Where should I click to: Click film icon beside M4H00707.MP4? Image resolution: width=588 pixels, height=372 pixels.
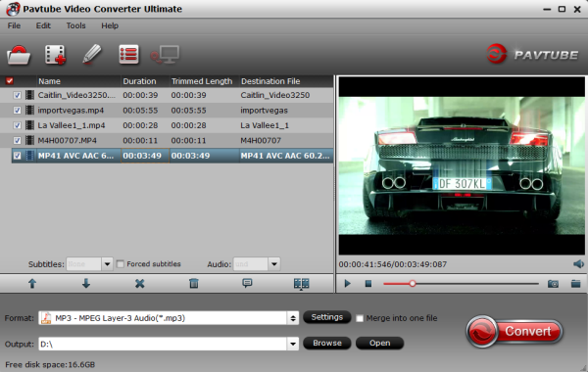pyautogui.click(x=29, y=140)
